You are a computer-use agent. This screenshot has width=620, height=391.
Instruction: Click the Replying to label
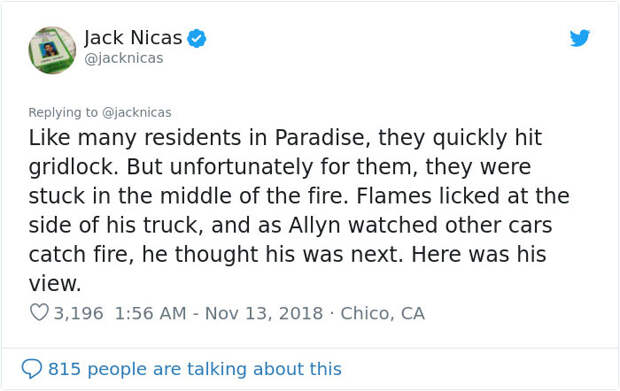coord(63,113)
